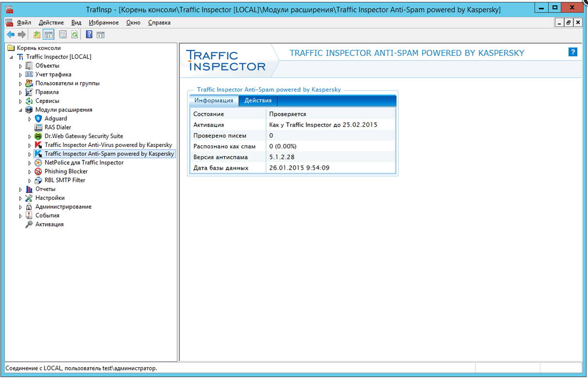Expand the Dr.Web Gateway Security Suite node

click(x=30, y=136)
